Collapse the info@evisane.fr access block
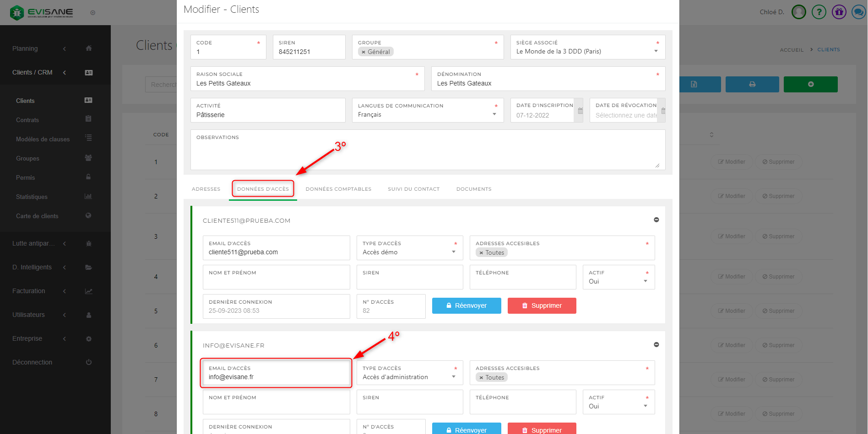Image resolution: width=868 pixels, height=434 pixels. point(656,345)
